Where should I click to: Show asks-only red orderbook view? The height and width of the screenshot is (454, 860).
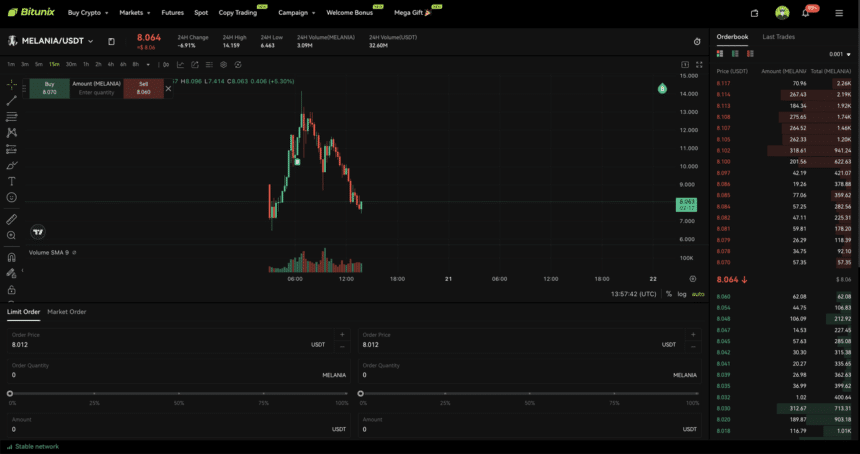750,54
